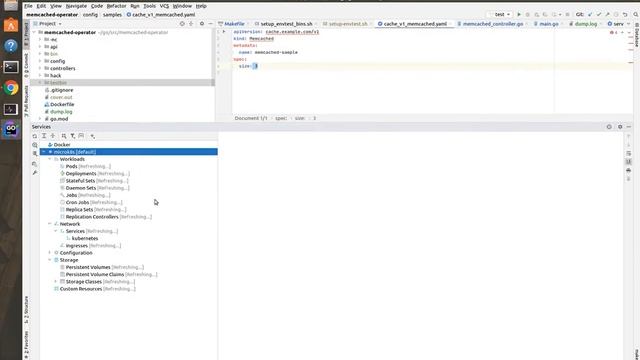The height and width of the screenshot is (360, 640).
Task: Click the group by icon in Services toolbar
Action: (64, 136)
